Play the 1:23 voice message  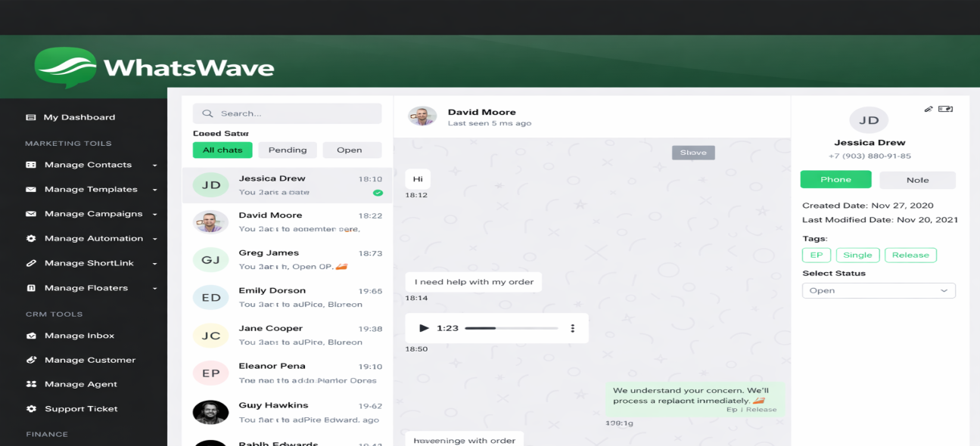[424, 328]
